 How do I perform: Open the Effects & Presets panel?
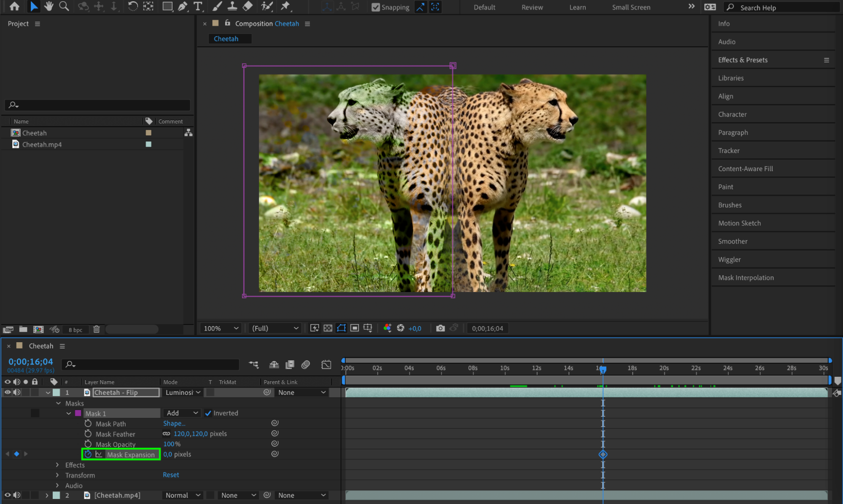point(743,60)
